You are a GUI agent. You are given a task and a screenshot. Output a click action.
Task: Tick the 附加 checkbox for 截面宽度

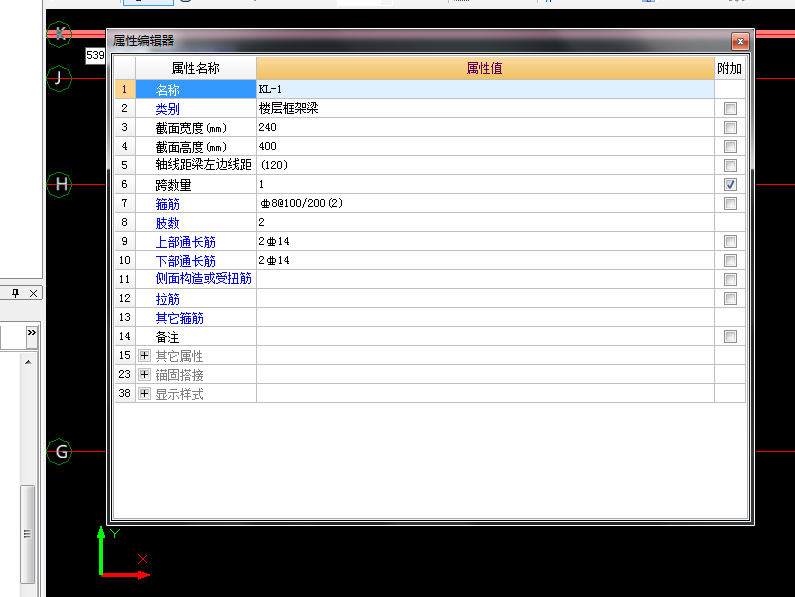point(730,127)
